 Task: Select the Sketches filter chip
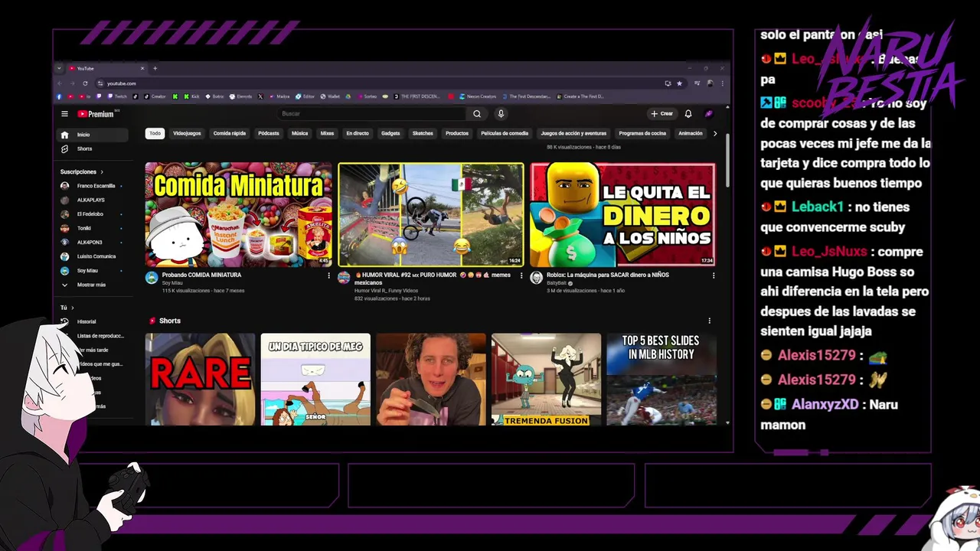[x=423, y=133]
